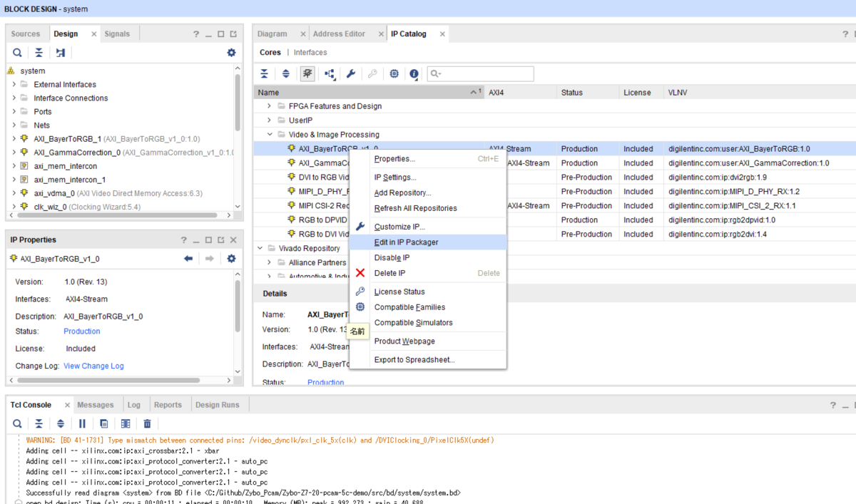Toggle group by taxonomy in IP Catalog
This screenshot has width=856, height=504.
tap(307, 73)
